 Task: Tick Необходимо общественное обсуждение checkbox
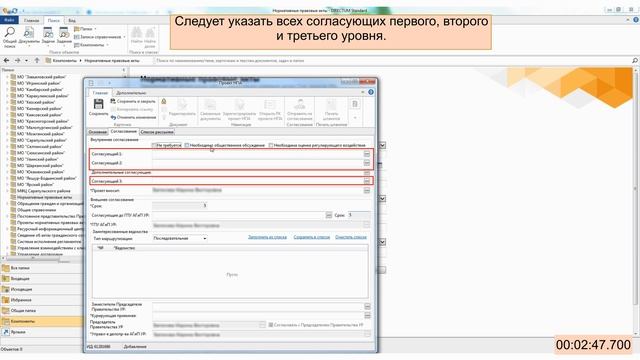click(187, 145)
